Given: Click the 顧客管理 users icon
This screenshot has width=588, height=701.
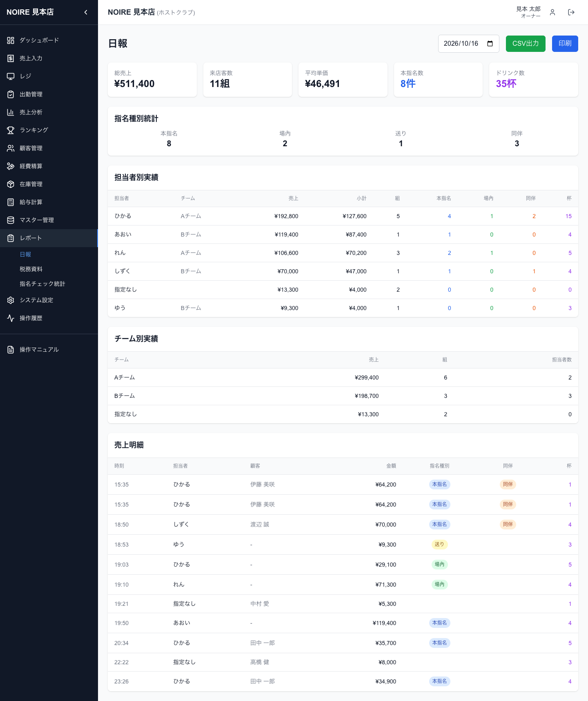Looking at the screenshot, I should [11, 148].
